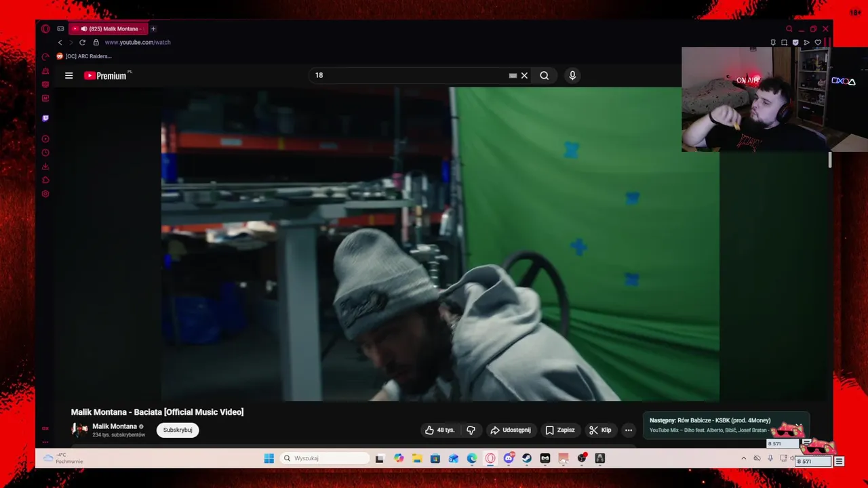Open the Windows Start menu
This screenshot has height=488, width=868.
pos(269,458)
